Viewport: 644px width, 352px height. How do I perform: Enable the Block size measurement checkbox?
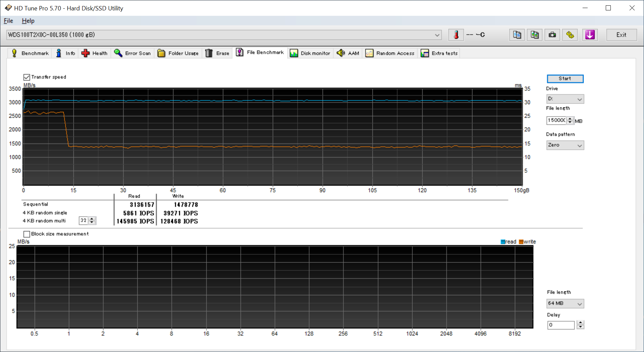pos(27,234)
